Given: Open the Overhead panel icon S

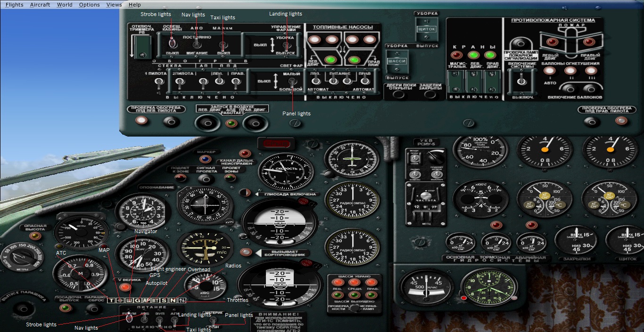Looking at the screenshot, I should tap(164, 300).
